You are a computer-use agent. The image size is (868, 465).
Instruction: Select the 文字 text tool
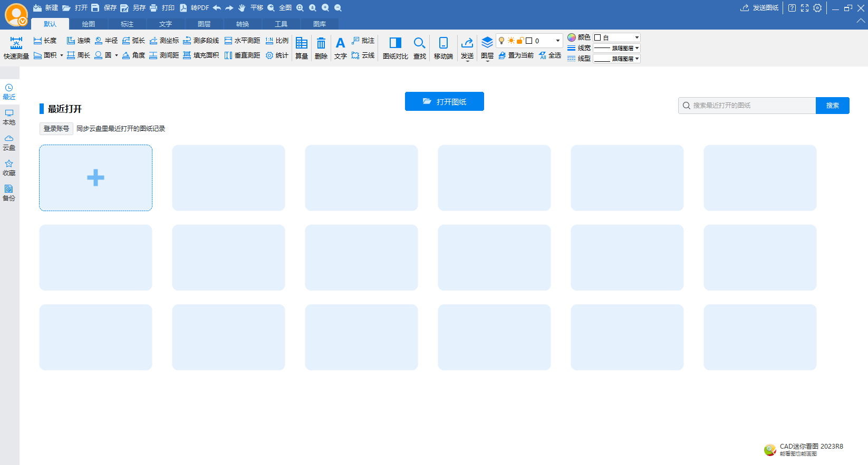tap(340, 48)
